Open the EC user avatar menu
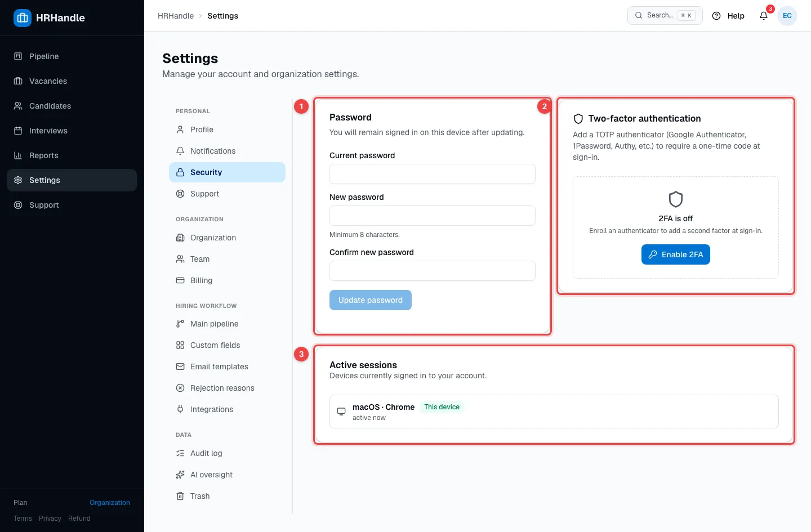The height and width of the screenshot is (532, 811). [x=787, y=16]
